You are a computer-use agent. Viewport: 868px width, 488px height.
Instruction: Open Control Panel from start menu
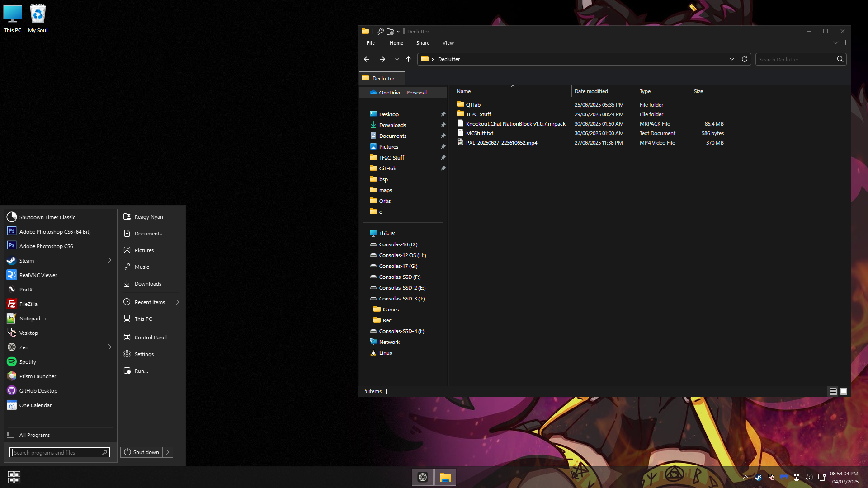151,338
